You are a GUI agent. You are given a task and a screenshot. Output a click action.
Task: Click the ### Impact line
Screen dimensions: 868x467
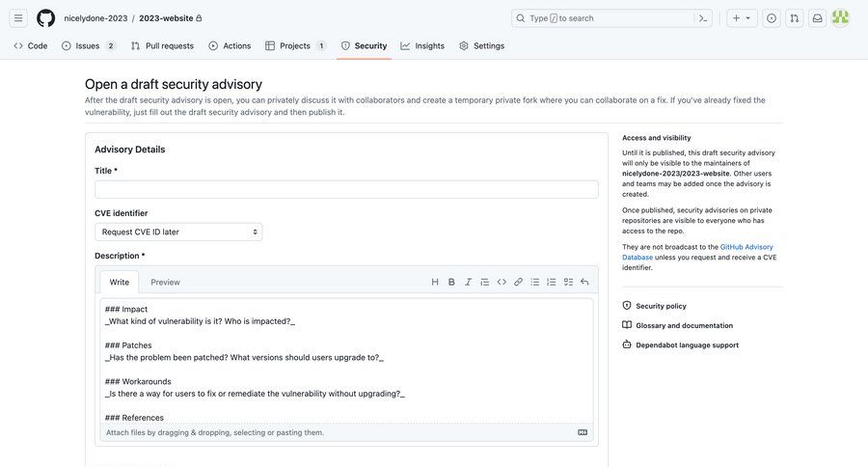[126, 309]
